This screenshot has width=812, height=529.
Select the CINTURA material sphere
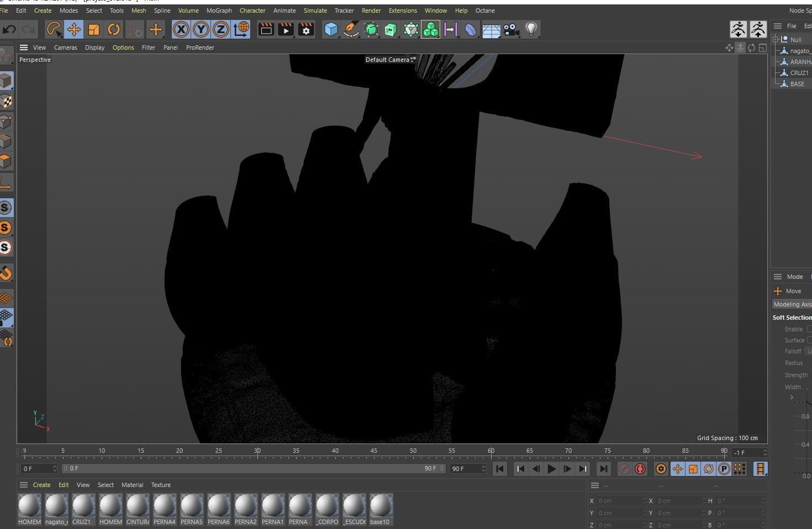click(x=137, y=510)
